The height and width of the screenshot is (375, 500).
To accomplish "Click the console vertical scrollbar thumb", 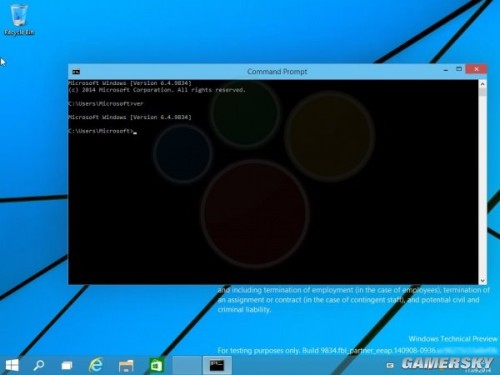I will pos(482,92).
